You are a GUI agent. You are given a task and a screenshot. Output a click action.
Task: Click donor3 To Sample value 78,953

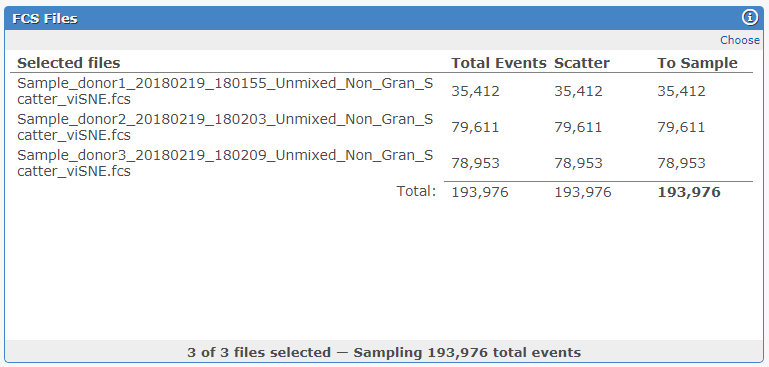681,163
